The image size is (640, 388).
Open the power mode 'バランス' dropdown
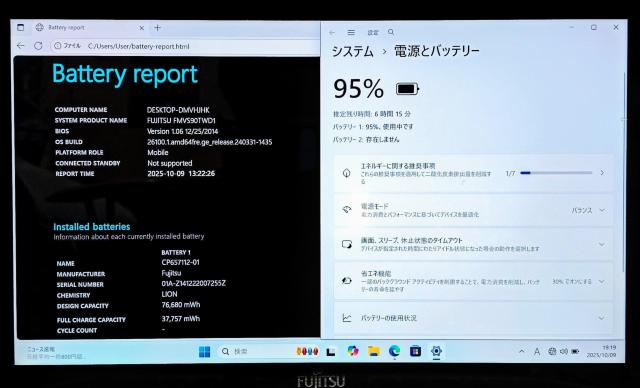tap(588, 211)
